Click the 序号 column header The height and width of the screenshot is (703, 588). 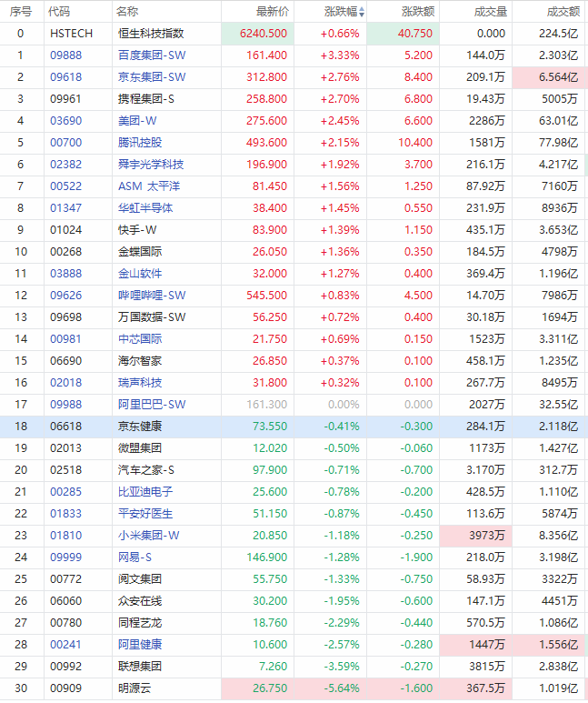[x=21, y=12]
